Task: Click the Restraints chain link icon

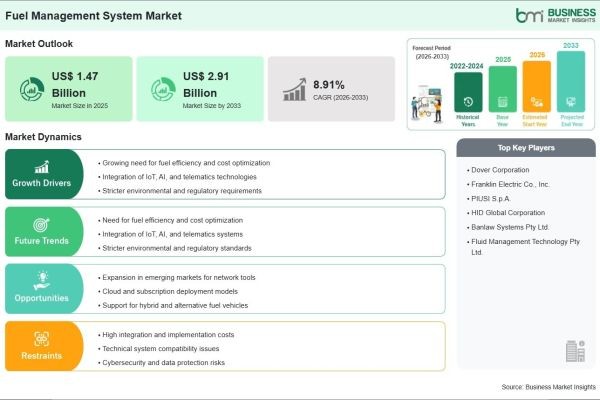Action: 41,339
